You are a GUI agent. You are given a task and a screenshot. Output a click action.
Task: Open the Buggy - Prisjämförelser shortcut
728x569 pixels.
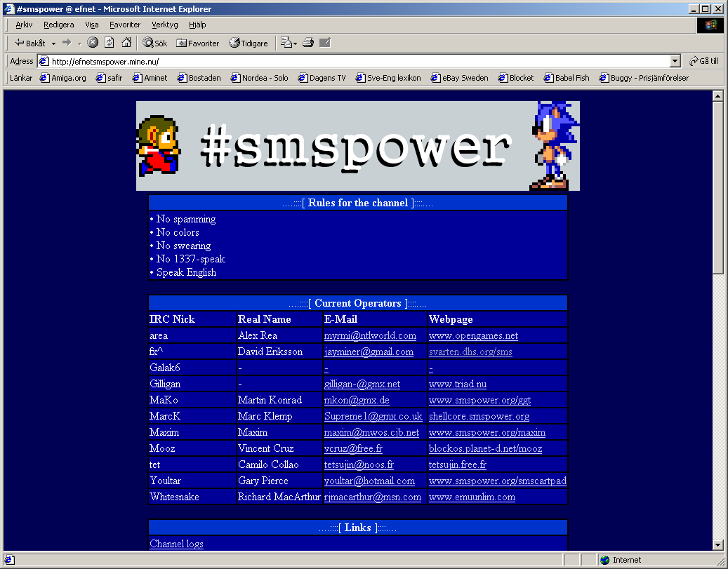point(644,78)
